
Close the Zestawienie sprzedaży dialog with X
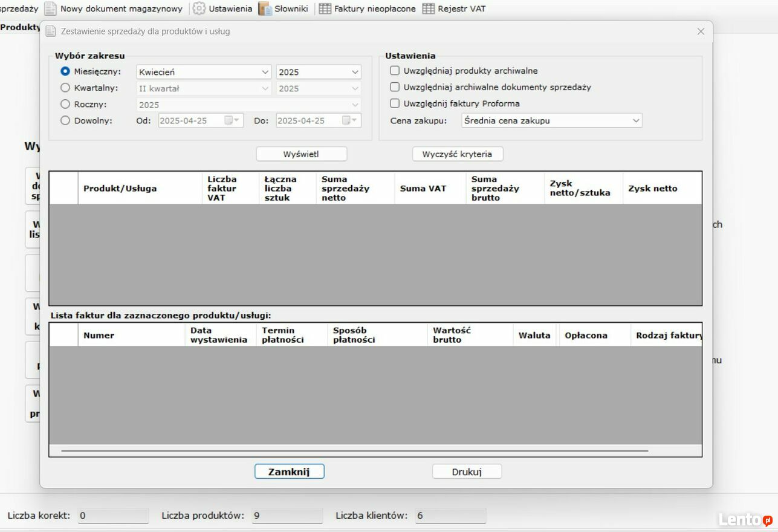(701, 31)
